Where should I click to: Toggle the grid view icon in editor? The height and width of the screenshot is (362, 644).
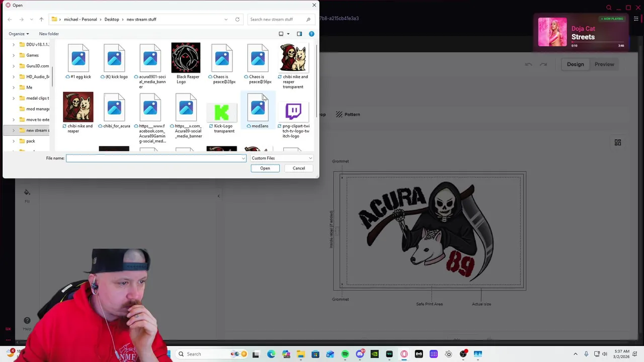[618, 143]
